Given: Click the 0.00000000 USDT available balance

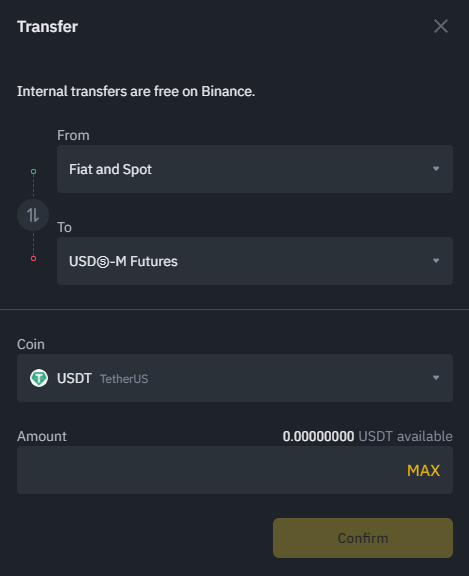Looking at the screenshot, I should coord(368,436).
